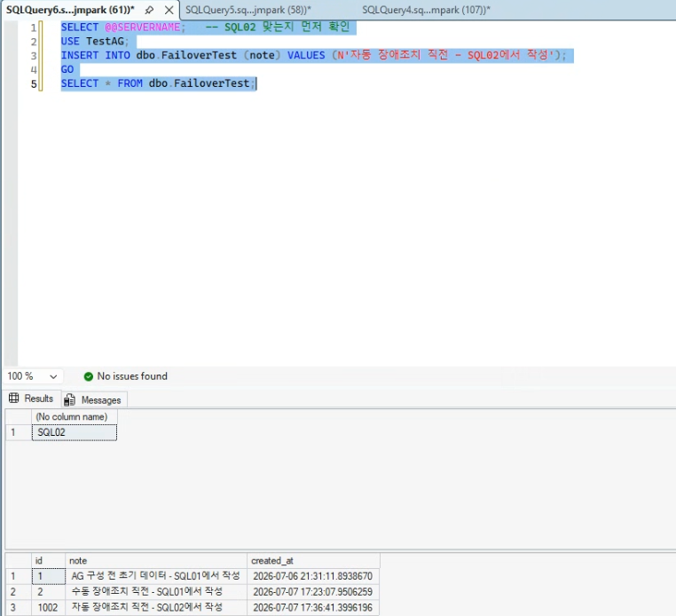The width and height of the screenshot is (676, 616).
Task: Click the id column header
Action: pos(48,561)
